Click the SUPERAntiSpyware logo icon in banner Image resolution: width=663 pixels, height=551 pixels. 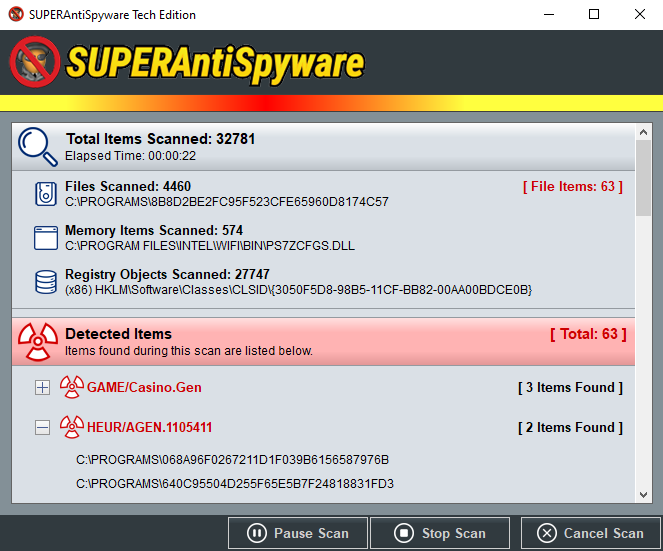pos(34,62)
